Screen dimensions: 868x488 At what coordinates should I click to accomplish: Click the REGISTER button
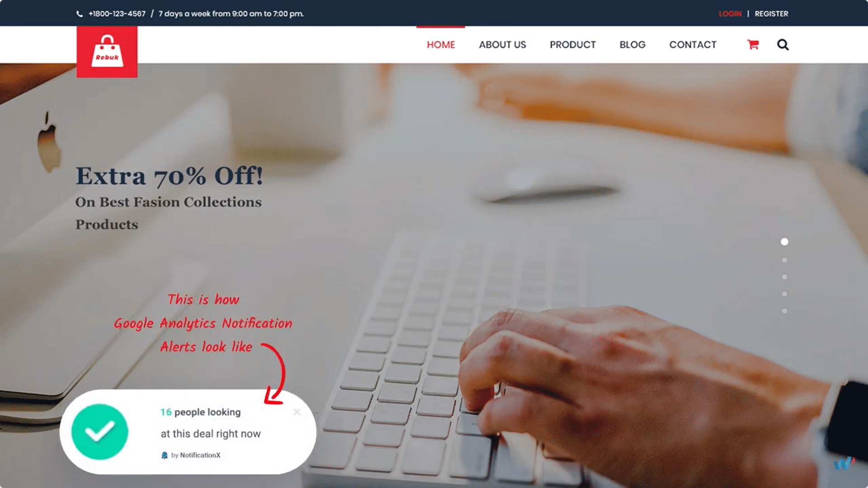771,13
